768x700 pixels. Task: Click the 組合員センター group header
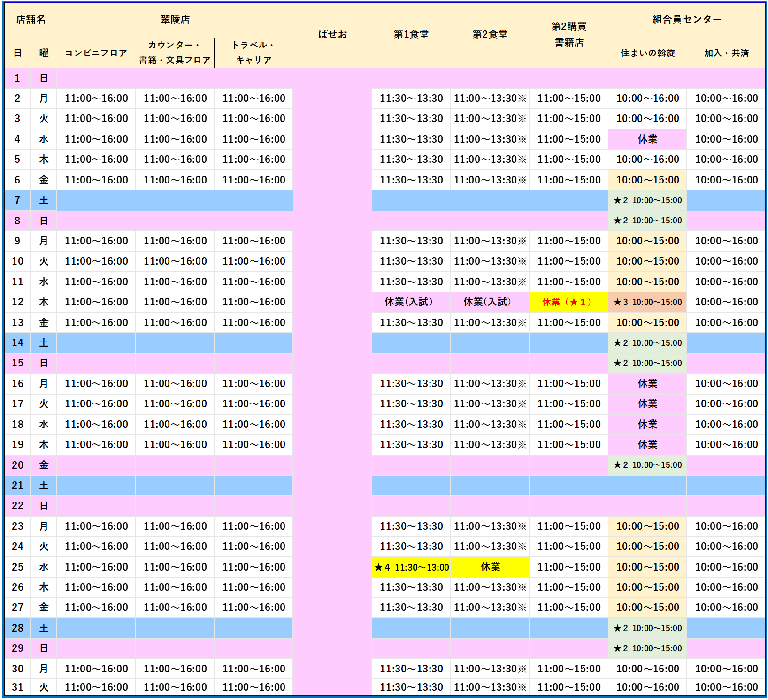[x=687, y=20]
